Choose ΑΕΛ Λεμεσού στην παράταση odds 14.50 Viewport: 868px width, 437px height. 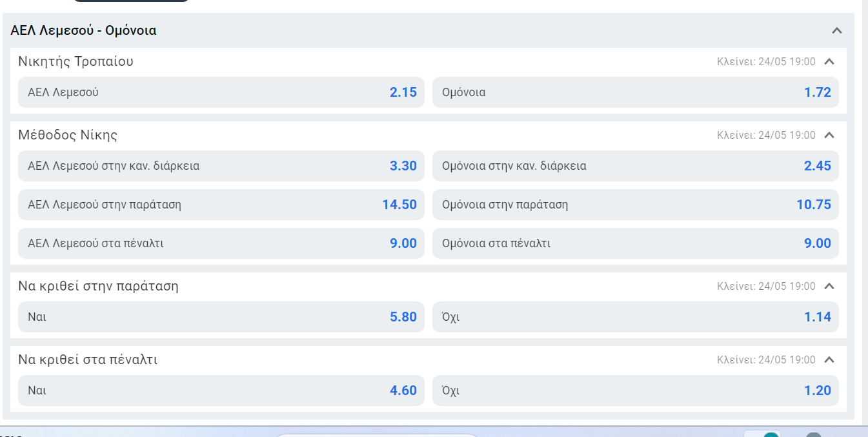click(x=221, y=205)
